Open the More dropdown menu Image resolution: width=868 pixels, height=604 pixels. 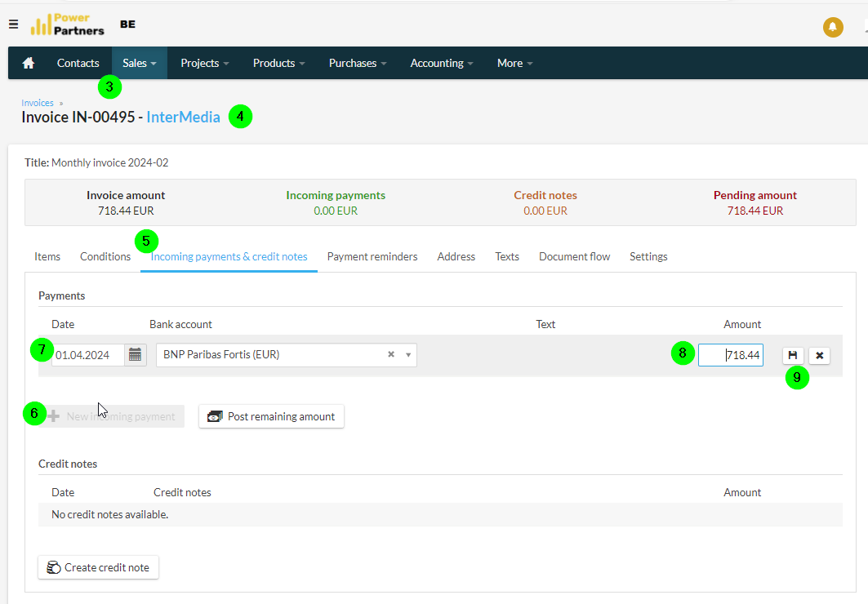coord(514,63)
